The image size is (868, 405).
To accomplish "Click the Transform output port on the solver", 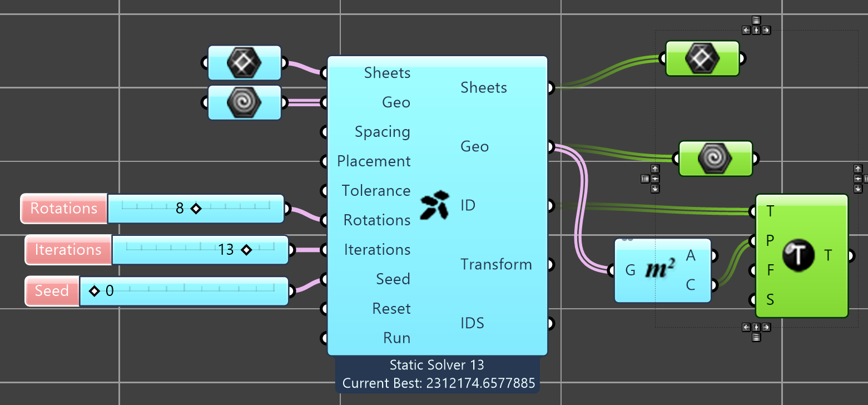I will 550,265.
